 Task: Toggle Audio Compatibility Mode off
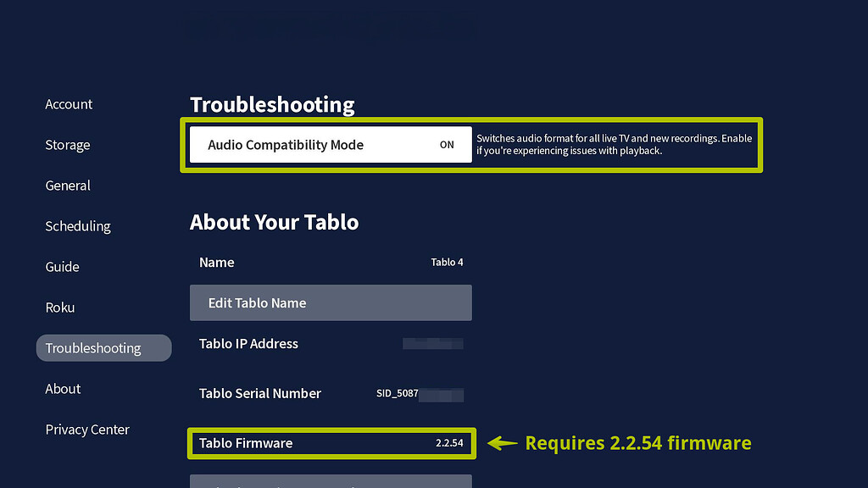tap(447, 145)
